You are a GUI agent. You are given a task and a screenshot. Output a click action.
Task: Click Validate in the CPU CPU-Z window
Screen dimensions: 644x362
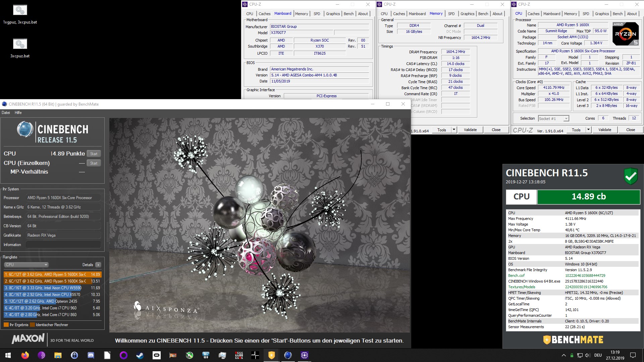(605, 130)
